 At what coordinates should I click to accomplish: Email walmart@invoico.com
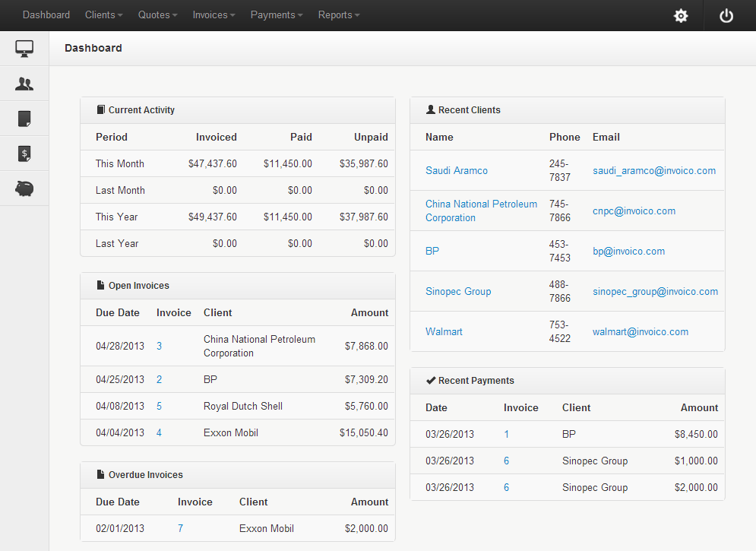coord(641,331)
